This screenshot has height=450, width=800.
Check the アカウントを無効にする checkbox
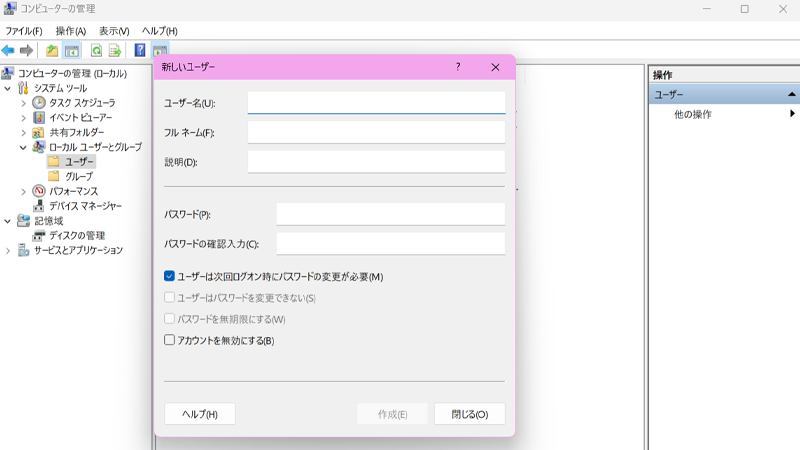[x=169, y=340]
